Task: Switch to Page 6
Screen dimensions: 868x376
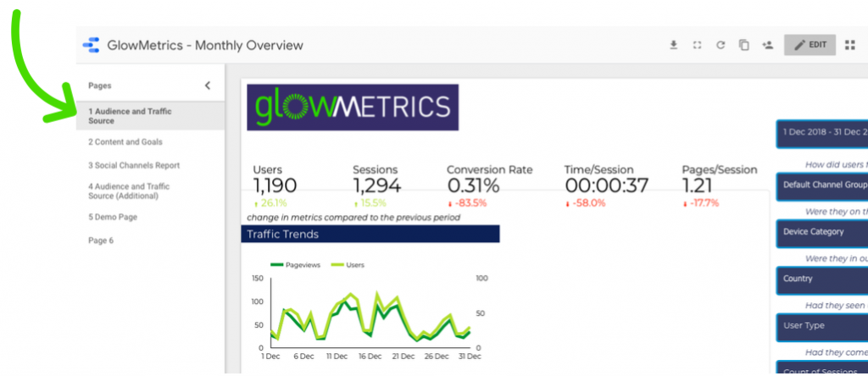Action: pos(101,241)
